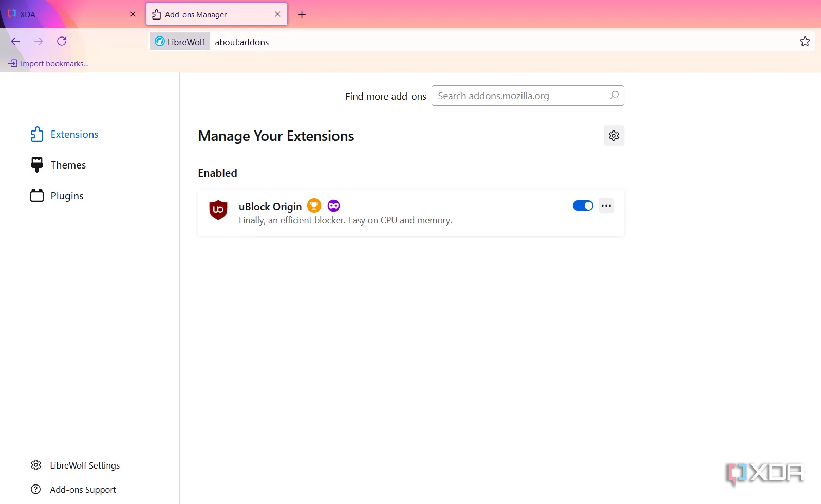Reload the current page
Image resolution: width=821 pixels, height=504 pixels.
point(62,41)
